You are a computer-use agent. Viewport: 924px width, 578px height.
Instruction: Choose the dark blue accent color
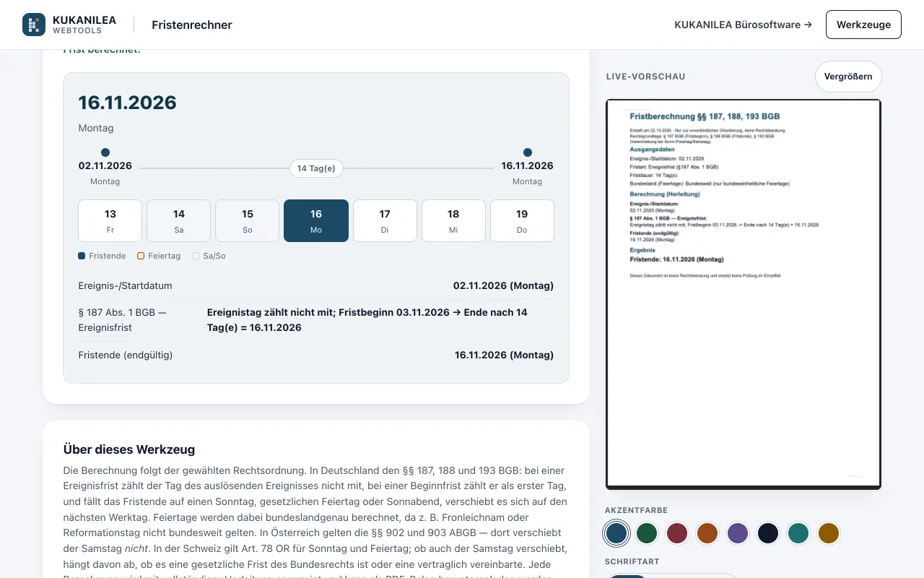(x=616, y=533)
